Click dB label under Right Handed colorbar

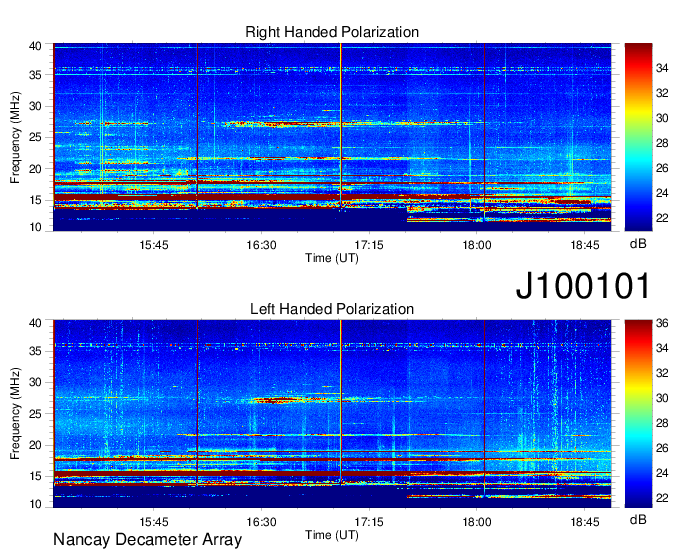pos(638,244)
